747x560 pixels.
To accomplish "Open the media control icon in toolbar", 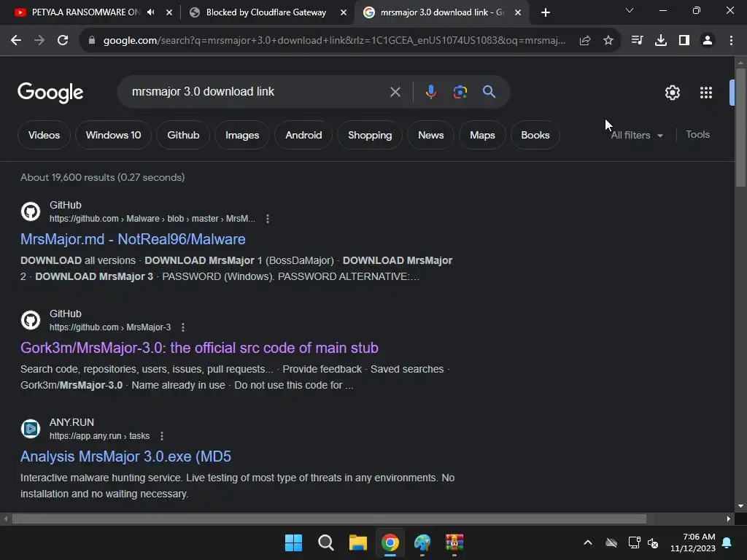I will 637,41.
